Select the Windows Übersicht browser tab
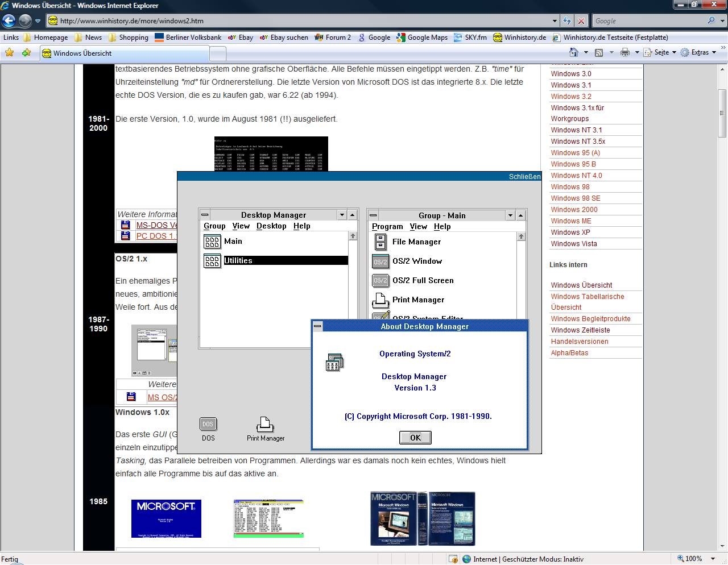The width and height of the screenshot is (728, 565). point(82,53)
